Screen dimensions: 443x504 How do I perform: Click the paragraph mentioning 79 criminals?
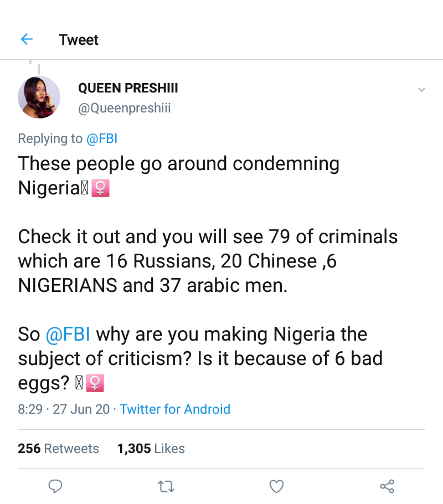pos(208,261)
